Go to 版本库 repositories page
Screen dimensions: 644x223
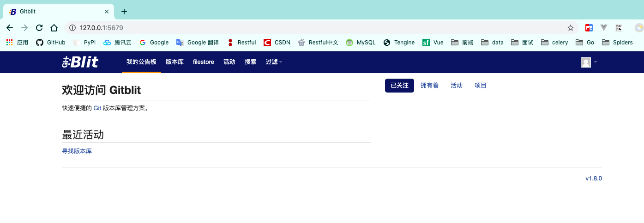coord(175,62)
